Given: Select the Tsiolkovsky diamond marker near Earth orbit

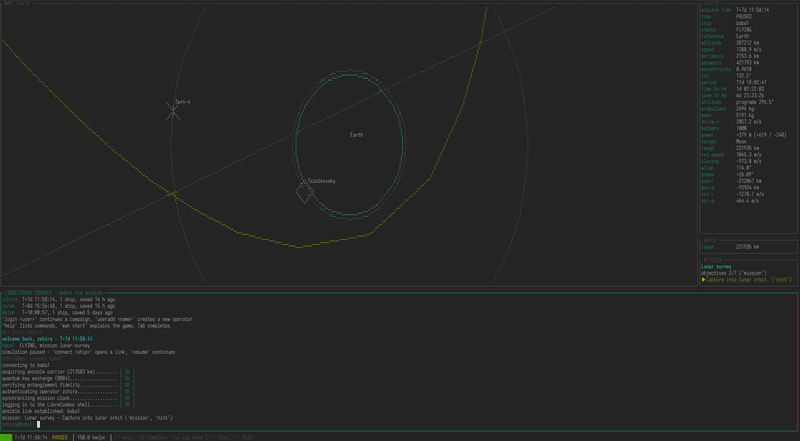Looking at the screenshot, I should (305, 193).
